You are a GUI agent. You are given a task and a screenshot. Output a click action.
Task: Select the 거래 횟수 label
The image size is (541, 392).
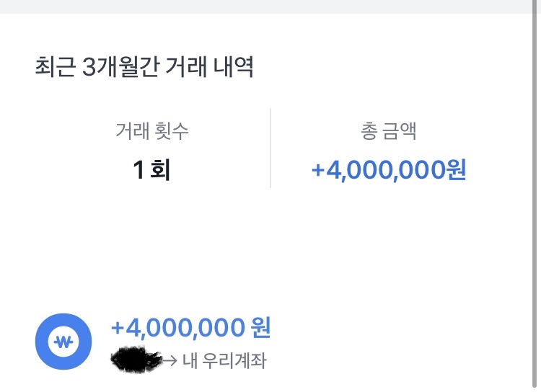pyautogui.click(x=152, y=131)
